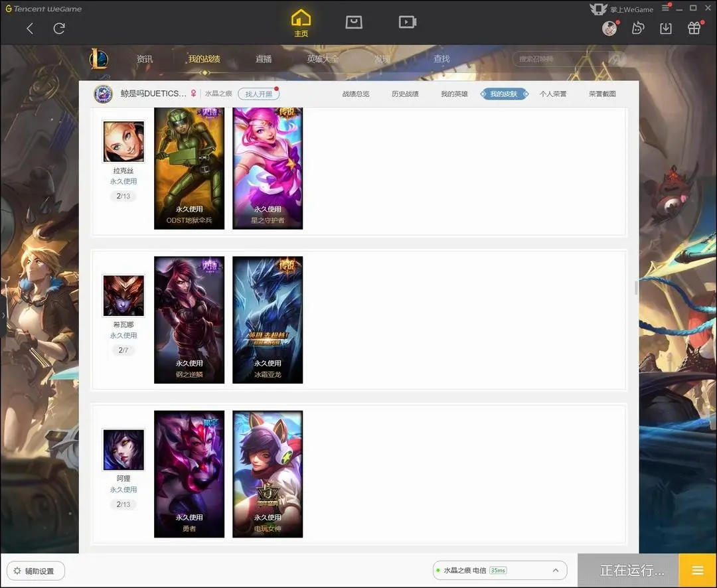This screenshot has width=717, height=588.
Task: Switch to the 英雄大全 tab
Action: pos(323,59)
